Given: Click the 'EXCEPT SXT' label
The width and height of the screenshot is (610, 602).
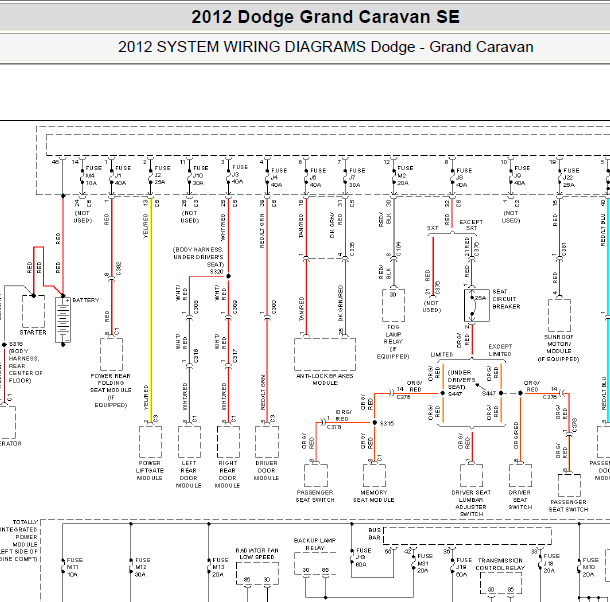Looking at the screenshot, I should tap(471, 225).
